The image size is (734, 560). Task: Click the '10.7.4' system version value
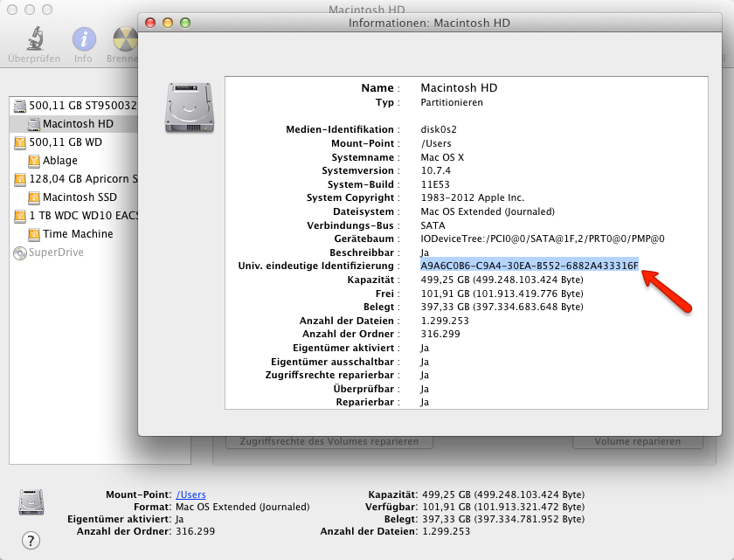436,170
